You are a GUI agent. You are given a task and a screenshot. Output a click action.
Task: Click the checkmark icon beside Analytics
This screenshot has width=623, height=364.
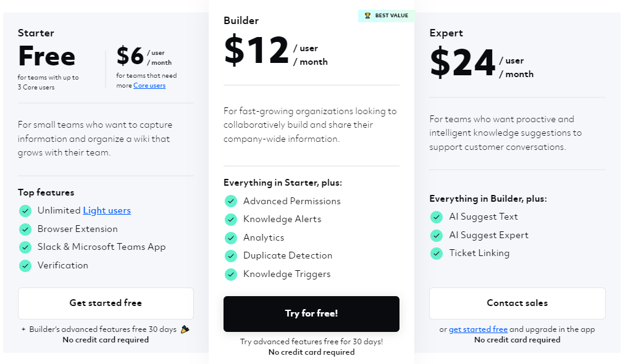pyautogui.click(x=231, y=238)
